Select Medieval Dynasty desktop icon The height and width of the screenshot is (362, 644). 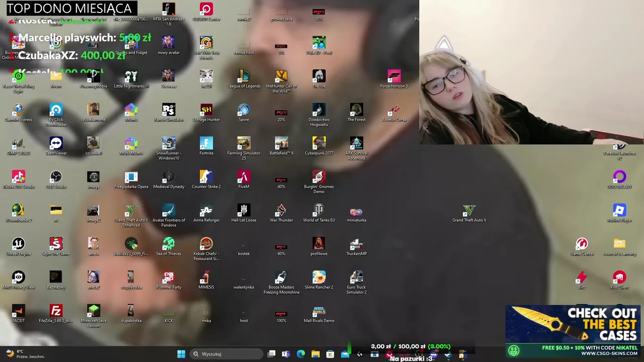(x=169, y=179)
